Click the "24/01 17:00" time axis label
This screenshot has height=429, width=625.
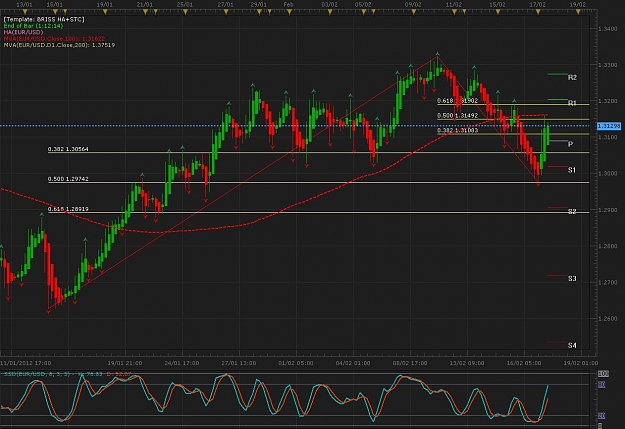182,363
